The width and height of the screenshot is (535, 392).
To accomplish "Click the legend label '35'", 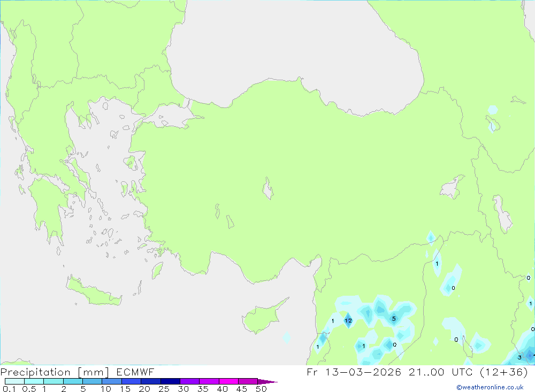I will 203,389.
